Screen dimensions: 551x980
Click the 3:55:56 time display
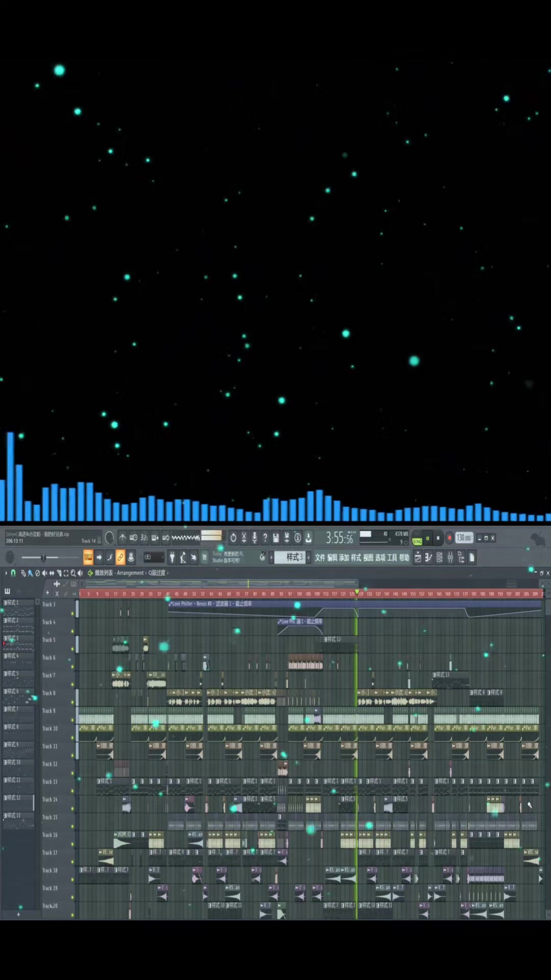click(x=340, y=538)
